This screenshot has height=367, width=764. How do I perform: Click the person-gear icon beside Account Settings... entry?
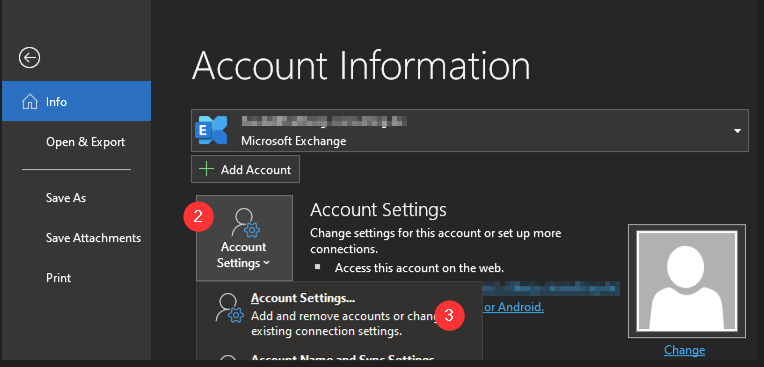(x=229, y=308)
